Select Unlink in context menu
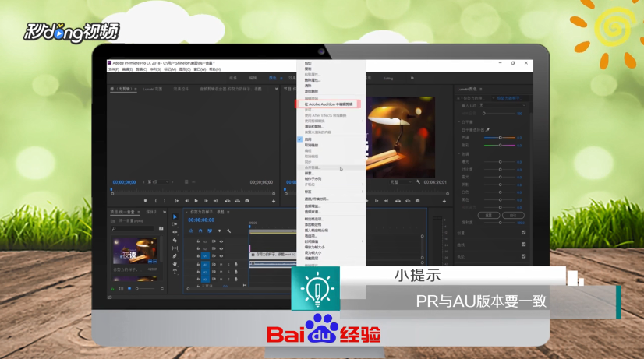 [311, 146]
